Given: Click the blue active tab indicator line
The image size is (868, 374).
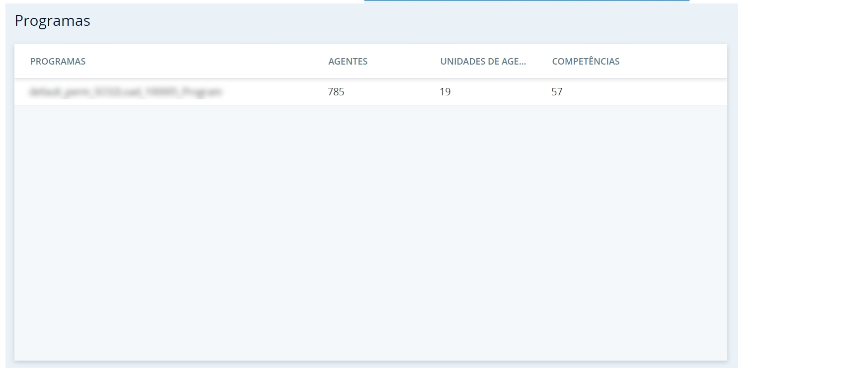Looking at the screenshot, I should tap(526, 1).
